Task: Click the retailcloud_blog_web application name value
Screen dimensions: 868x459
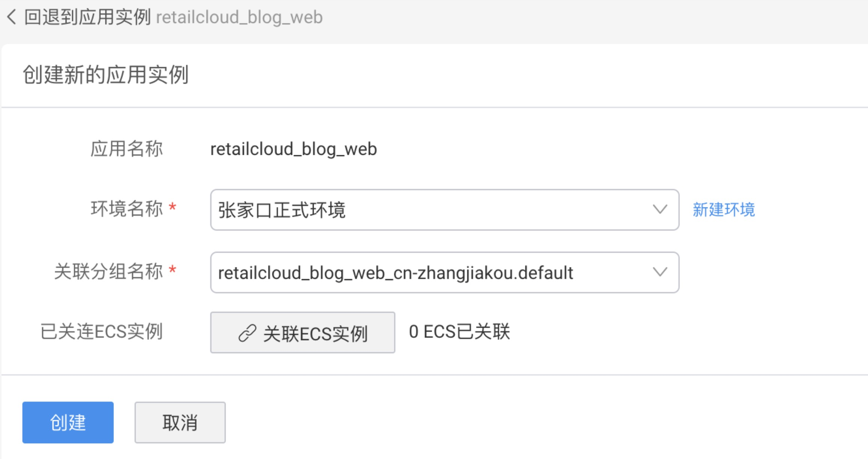Action: [293, 149]
